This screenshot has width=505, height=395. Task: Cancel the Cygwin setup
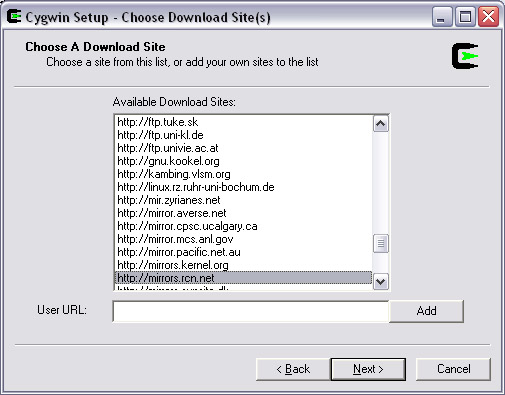tap(453, 369)
